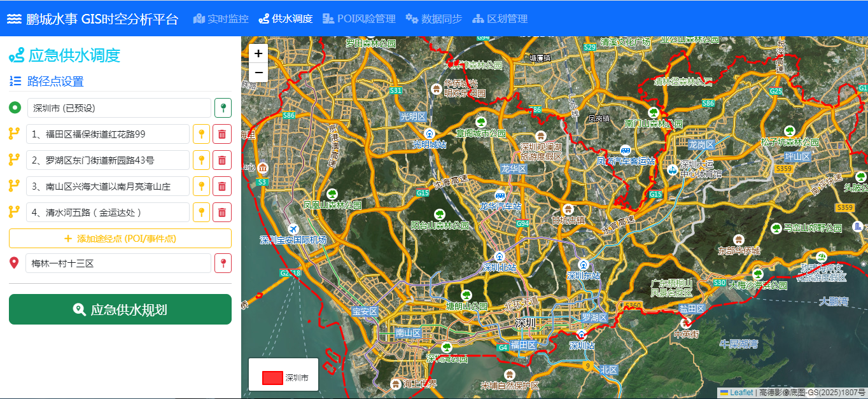Click the start point 深圳市 (已预设) field
The width and height of the screenshot is (868, 399).
pos(119,108)
